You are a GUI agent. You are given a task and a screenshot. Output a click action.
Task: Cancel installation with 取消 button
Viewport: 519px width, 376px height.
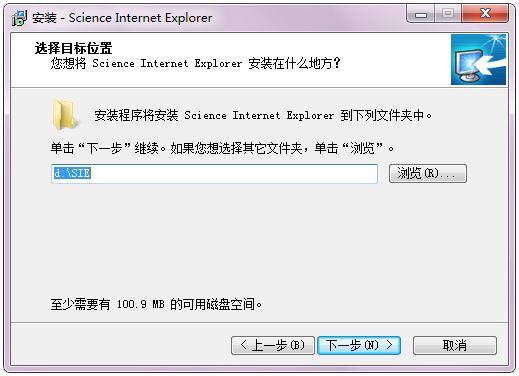pos(455,345)
